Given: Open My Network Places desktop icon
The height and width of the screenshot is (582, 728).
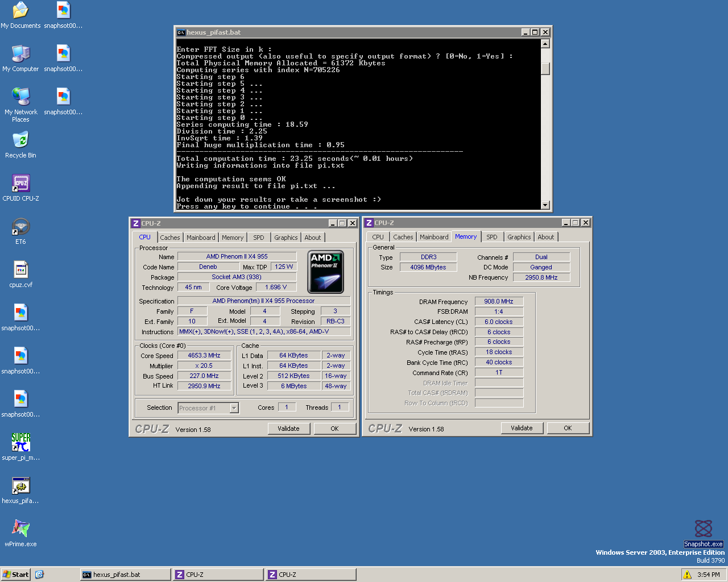Looking at the screenshot, I should 20,105.
